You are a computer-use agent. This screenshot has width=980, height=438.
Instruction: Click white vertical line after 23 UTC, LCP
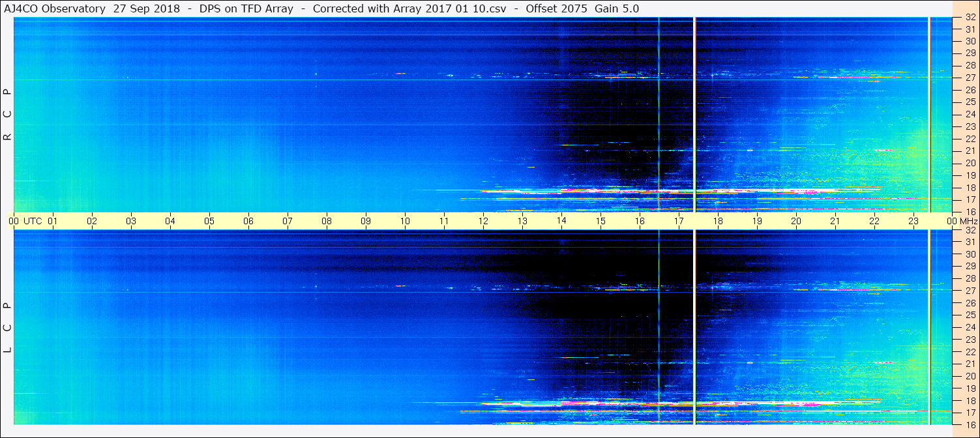click(928, 327)
